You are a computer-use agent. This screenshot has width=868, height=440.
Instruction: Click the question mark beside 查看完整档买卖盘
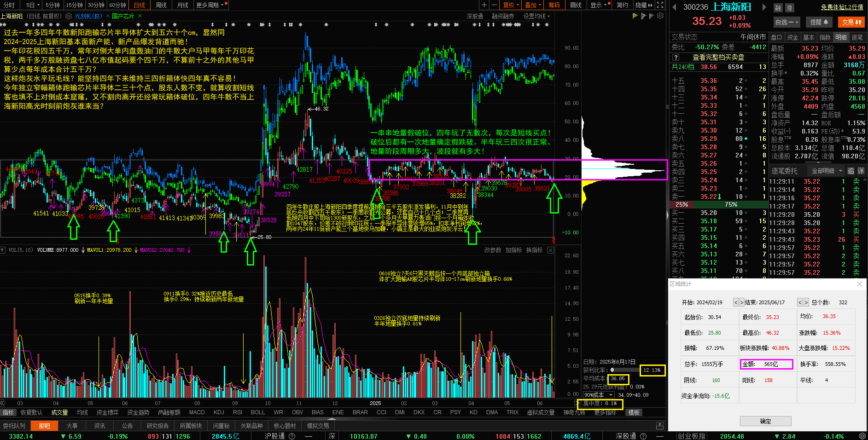[676, 58]
